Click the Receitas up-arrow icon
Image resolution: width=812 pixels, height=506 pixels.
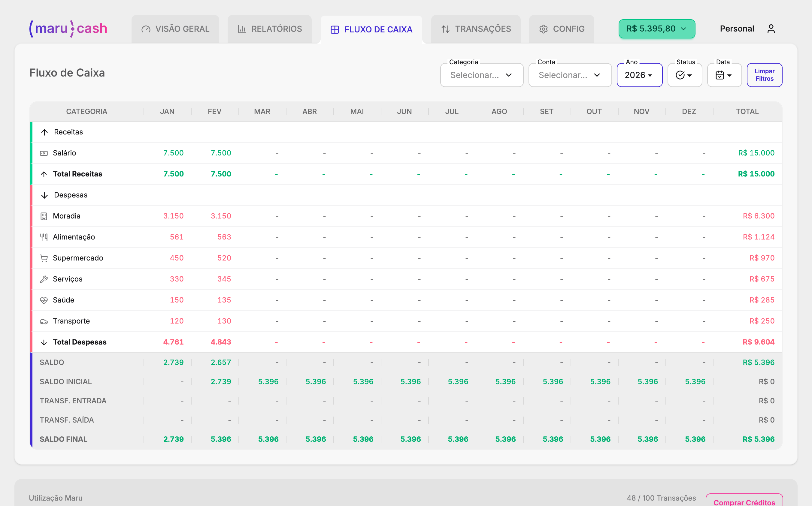pos(44,132)
